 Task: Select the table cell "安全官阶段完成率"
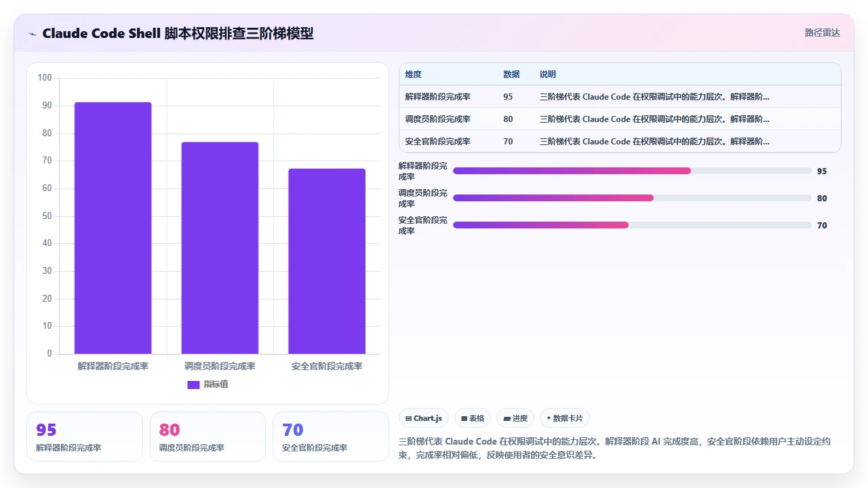[x=437, y=142]
